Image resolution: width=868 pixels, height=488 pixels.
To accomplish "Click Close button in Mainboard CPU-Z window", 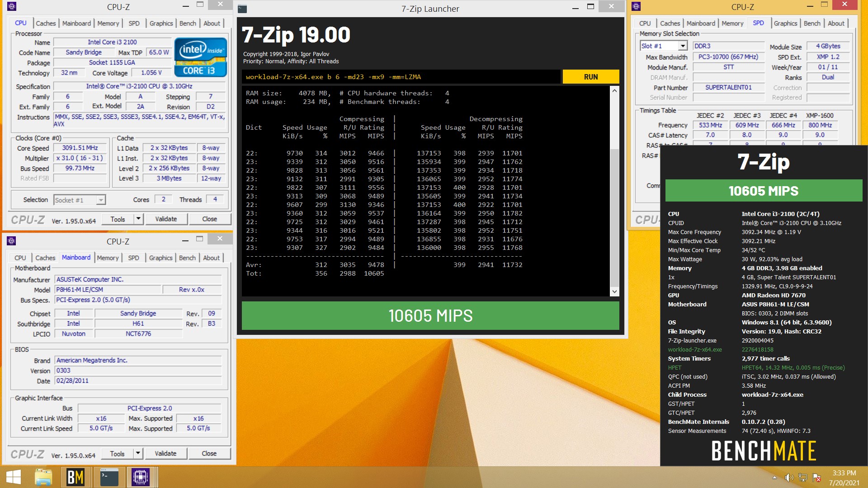I will click(x=209, y=453).
